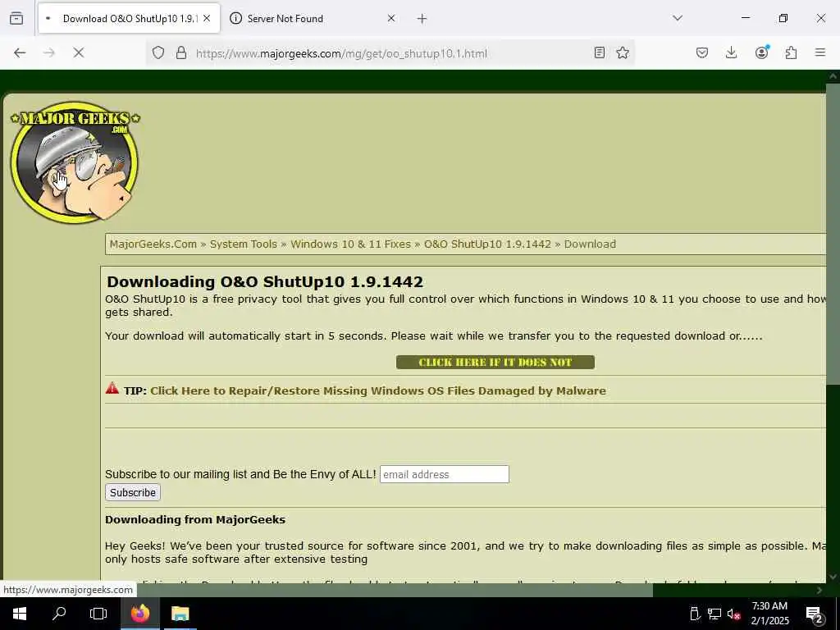This screenshot has height=630, width=840.
Task: Click the Firefox taskbar icon
Action: [139, 614]
